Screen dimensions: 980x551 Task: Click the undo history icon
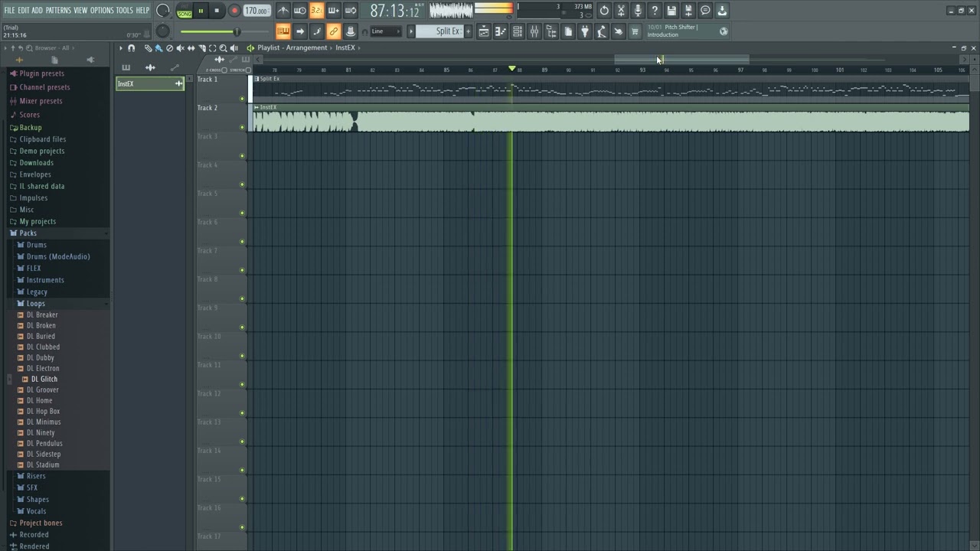604,11
